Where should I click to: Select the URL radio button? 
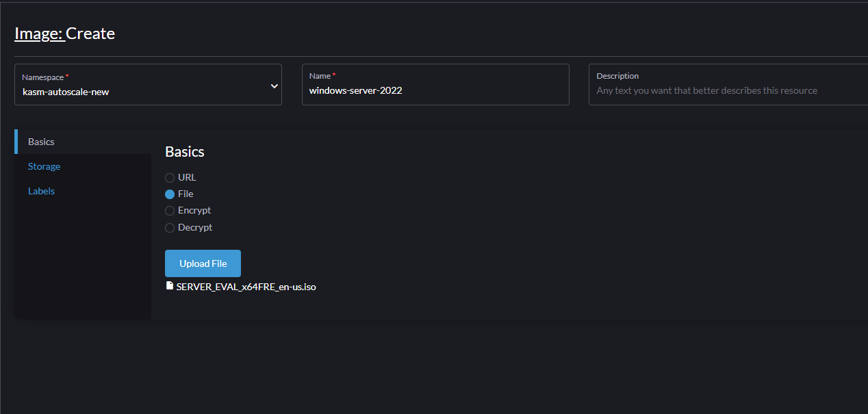169,177
